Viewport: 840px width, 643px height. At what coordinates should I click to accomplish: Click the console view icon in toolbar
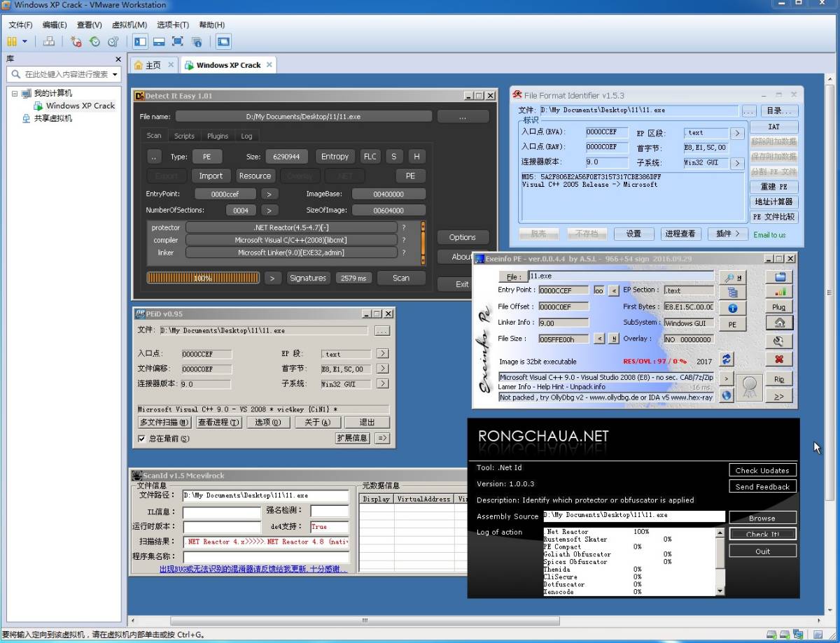(223, 41)
